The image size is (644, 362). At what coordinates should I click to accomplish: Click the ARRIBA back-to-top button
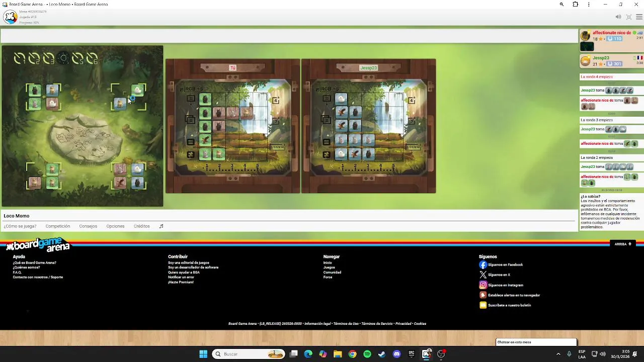pyautogui.click(x=623, y=244)
